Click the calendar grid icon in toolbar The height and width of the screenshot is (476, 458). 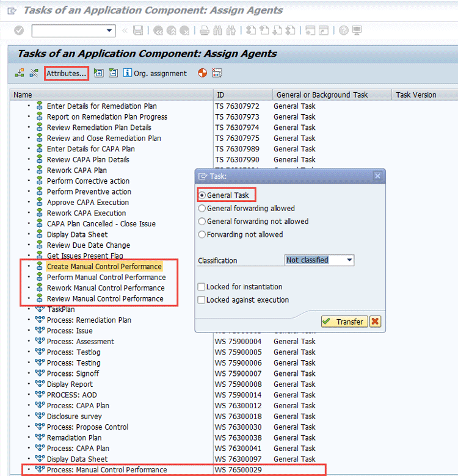[x=217, y=73]
